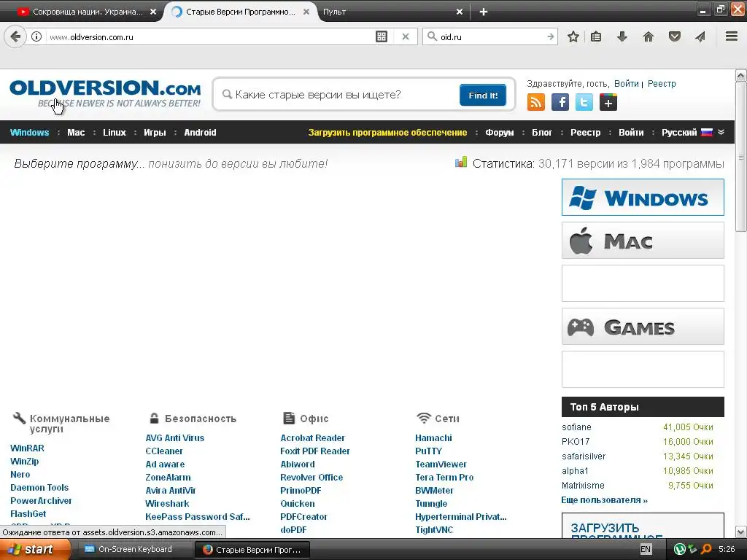Click in the old versions search field
This screenshot has height=560, width=747.
[339, 95]
